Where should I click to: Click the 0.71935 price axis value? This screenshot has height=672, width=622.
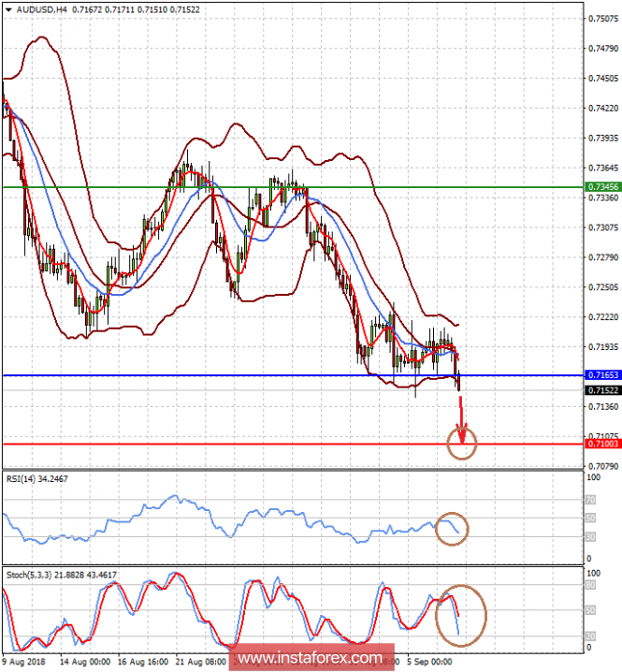click(x=603, y=346)
